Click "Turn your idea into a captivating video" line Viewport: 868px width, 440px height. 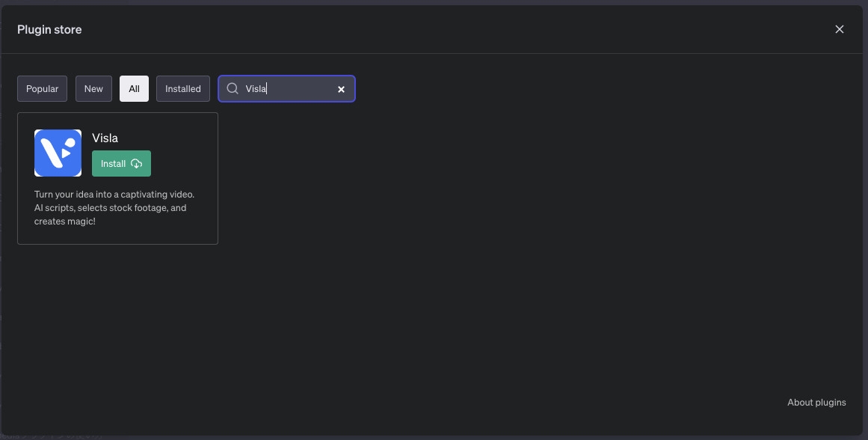pyautogui.click(x=114, y=195)
